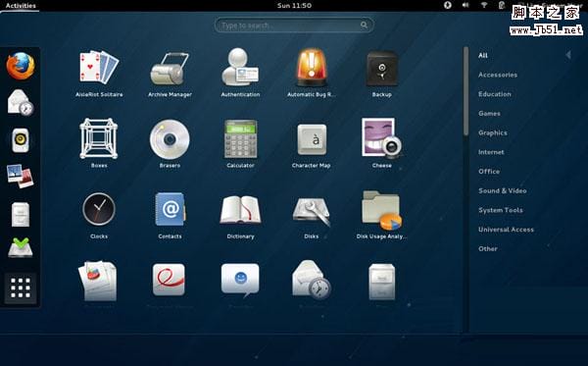Filter by Accessories category
This screenshot has width=588, height=366.
(x=498, y=75)
